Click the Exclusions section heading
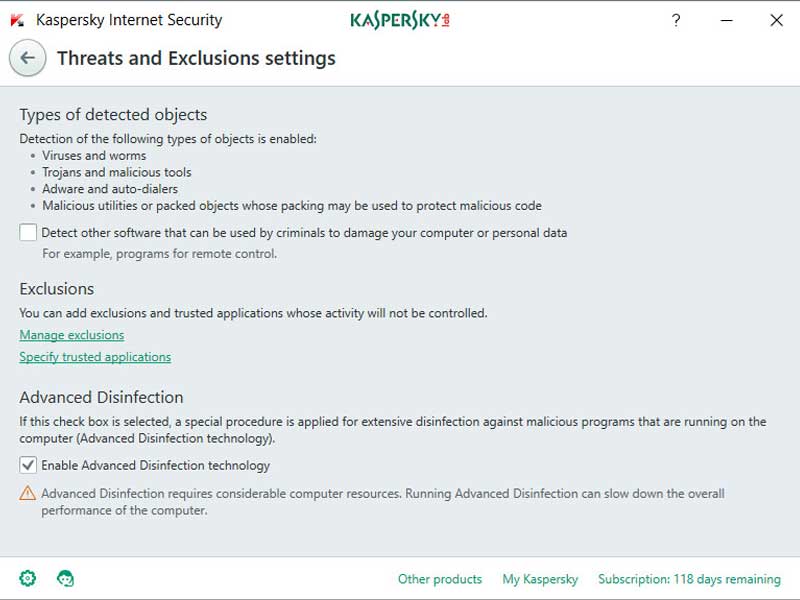Screen dimensions: 800x600 pyautogui.click(x=57, y=289)
